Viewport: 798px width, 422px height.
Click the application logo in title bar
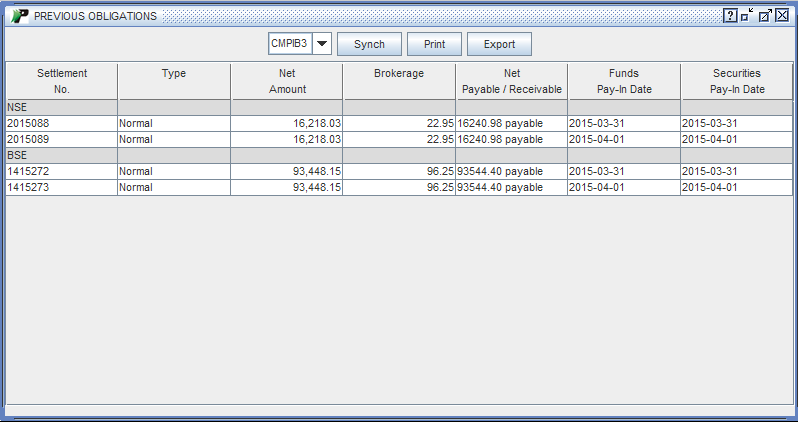point(20,16)
